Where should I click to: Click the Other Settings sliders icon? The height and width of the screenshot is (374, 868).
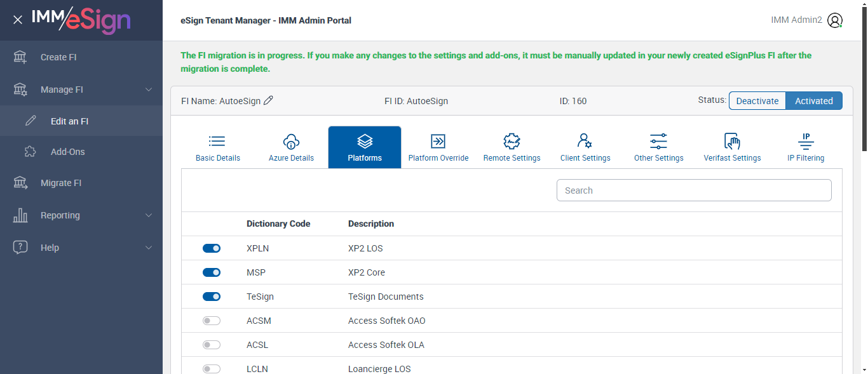coord(658,141)
